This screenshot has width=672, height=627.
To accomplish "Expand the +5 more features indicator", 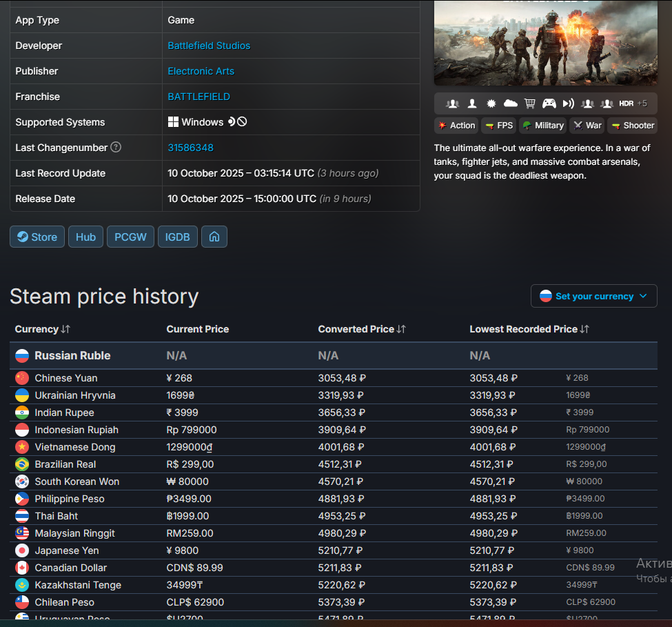I will (642, 103).
